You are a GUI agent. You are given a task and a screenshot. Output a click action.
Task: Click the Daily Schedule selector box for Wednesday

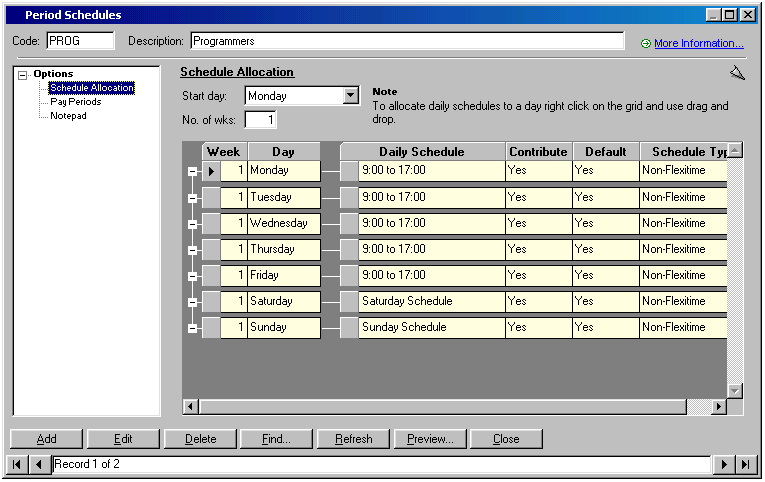[349, 223]
